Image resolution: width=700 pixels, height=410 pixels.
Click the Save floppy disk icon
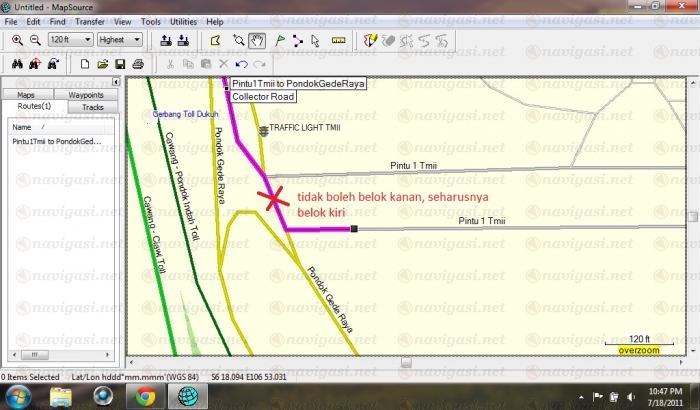pyautogui.click(x=120, y=64)
